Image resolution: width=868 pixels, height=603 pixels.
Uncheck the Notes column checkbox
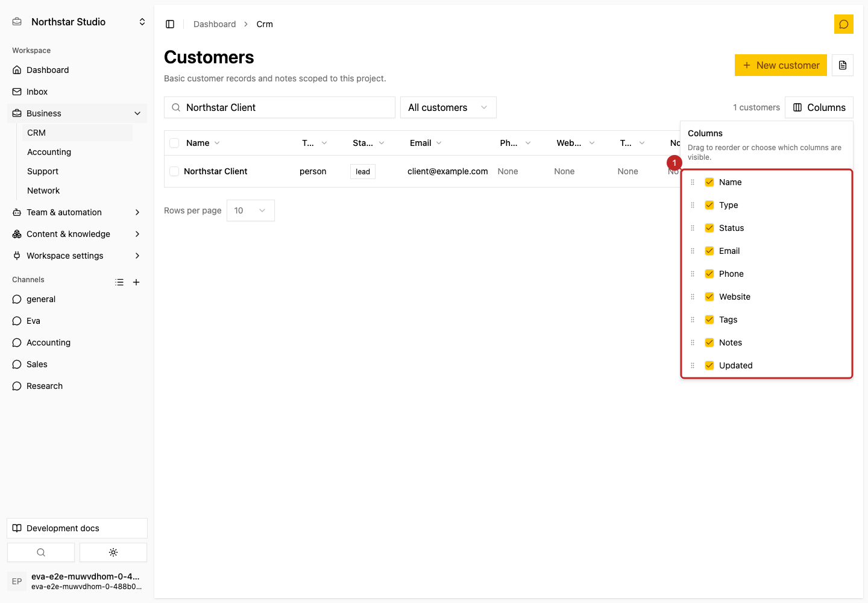(x=709, y=343)
